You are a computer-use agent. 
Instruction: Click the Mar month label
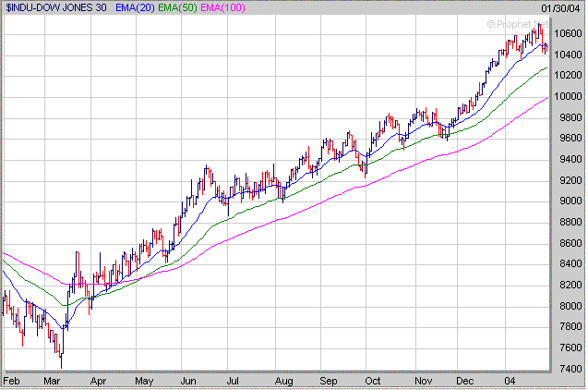[52, 381]
